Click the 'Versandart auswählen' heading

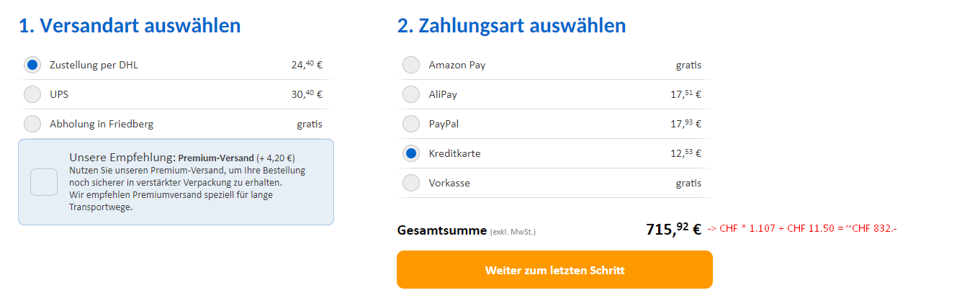tap(130, 26)
